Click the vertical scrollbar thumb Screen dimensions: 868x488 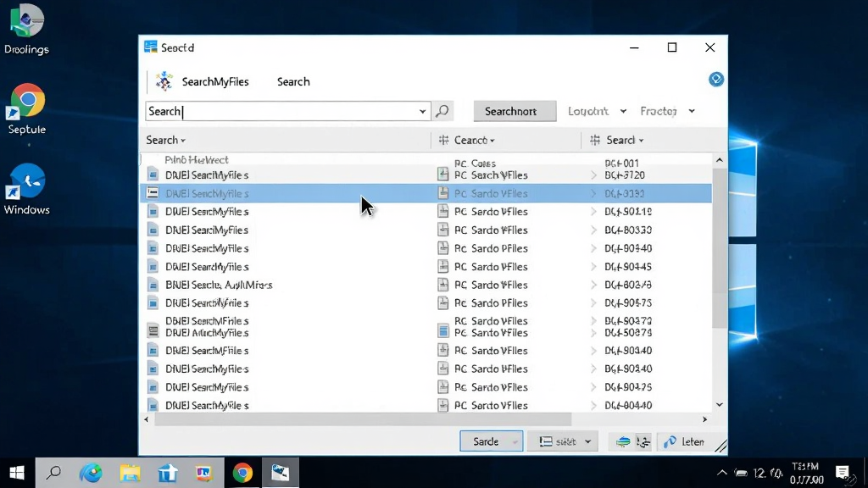719,249
